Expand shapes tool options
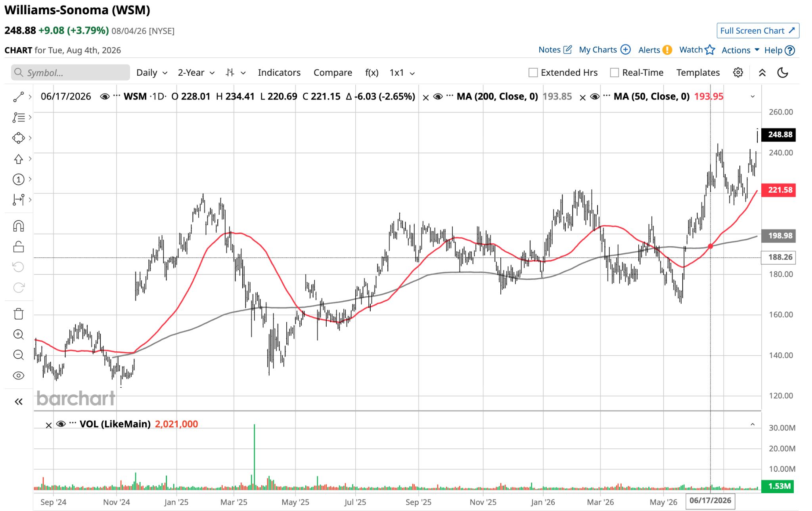 [30, 138]
